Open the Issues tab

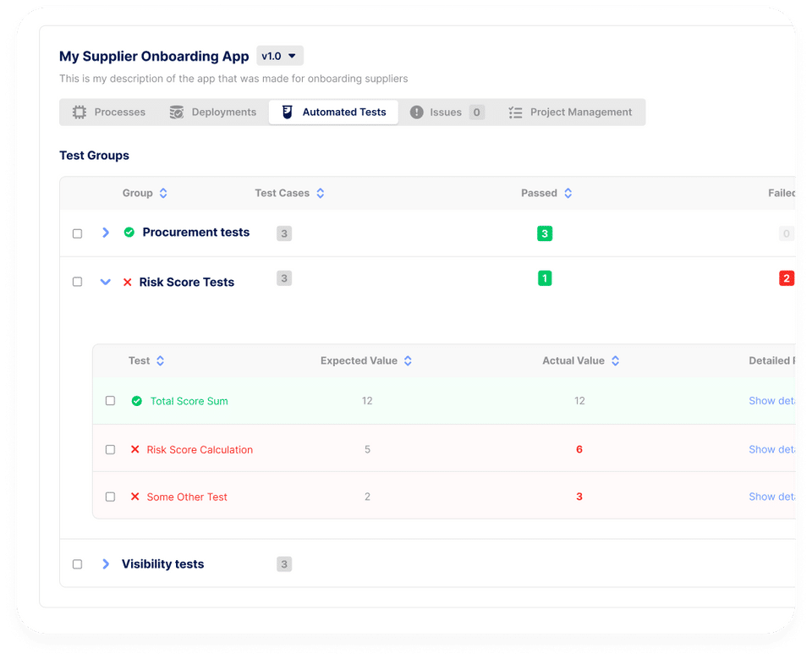(447, 113)
